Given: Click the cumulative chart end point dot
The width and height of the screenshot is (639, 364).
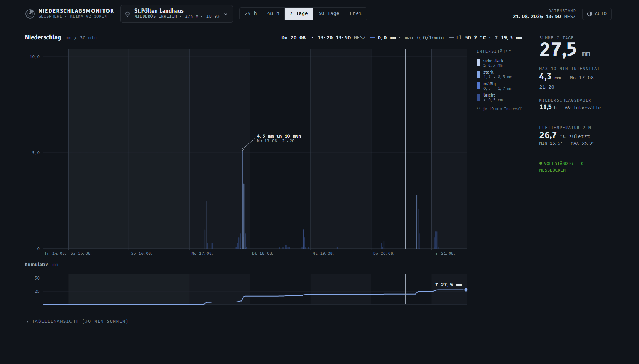Looking at the screenshot, I should coord(466,290).
